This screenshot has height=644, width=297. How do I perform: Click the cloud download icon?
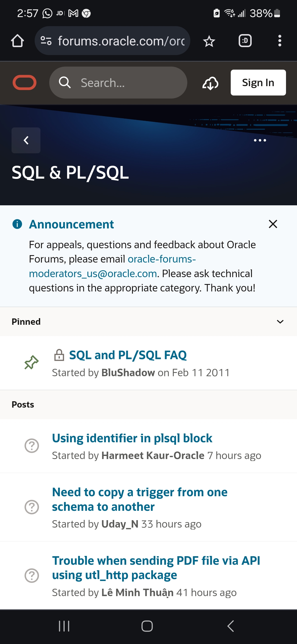[210, 83]
